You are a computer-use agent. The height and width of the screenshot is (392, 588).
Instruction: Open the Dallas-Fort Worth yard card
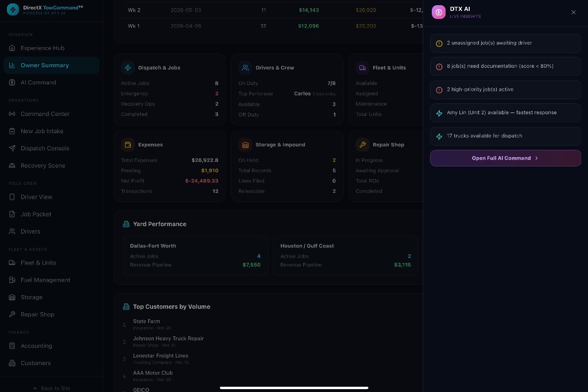(x=195, y=255)
